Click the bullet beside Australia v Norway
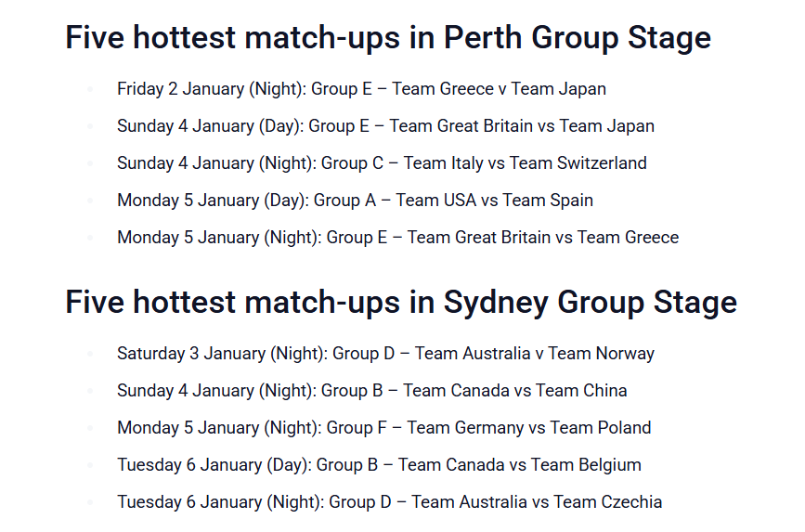The image size is (805, 532). [x=90, y=354]
